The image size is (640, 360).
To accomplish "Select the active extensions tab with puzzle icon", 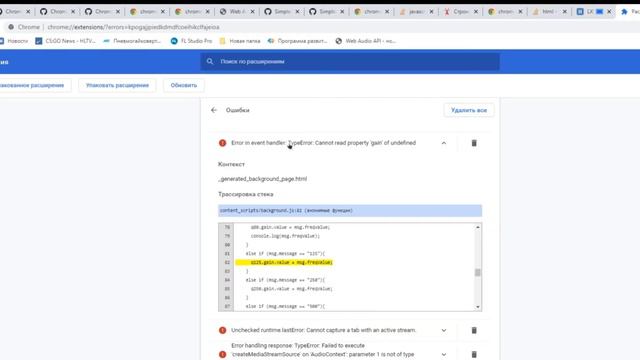I will [629, 12].
